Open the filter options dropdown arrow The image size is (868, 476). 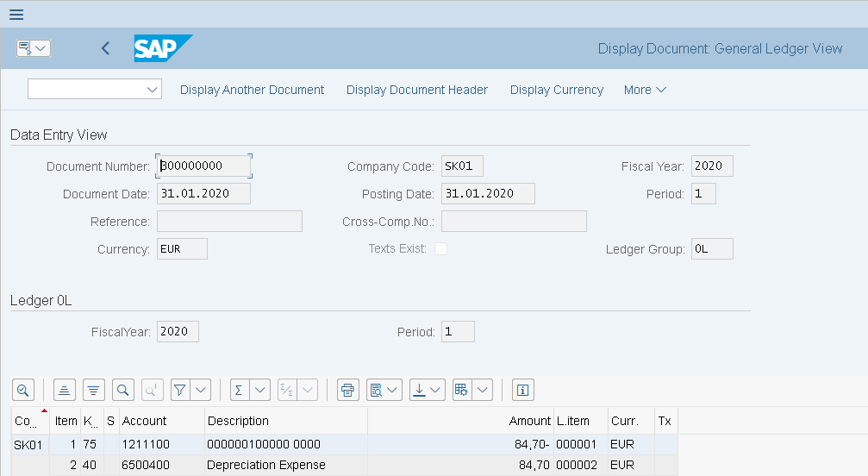tap(201, 390)
